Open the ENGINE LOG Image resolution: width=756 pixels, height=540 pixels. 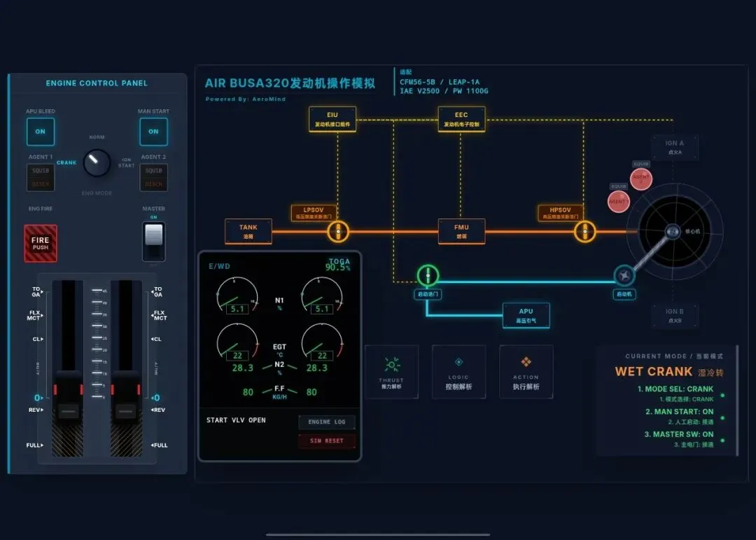327,422
